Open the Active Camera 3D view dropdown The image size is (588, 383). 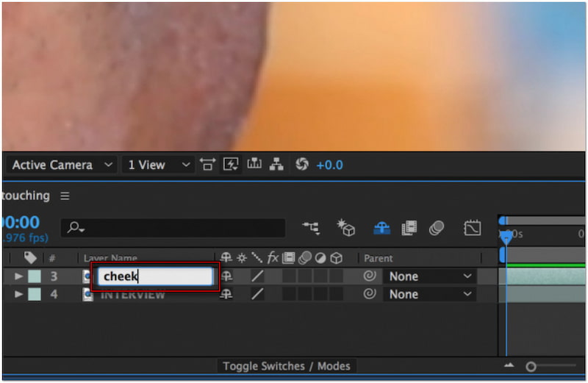pyautogui.click(x=62, y=165)
